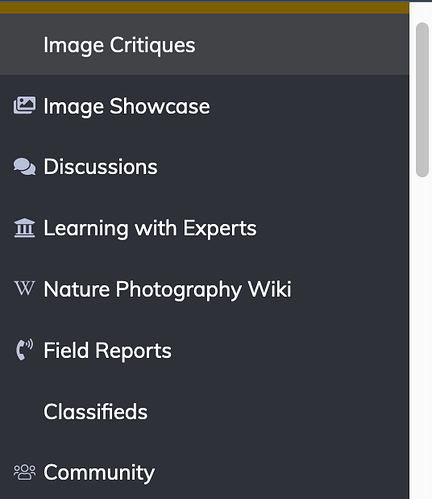The height and width of the screenshot is (499, 432).
Task: Click the Field Reports phone icon
Action: (24, 350)
